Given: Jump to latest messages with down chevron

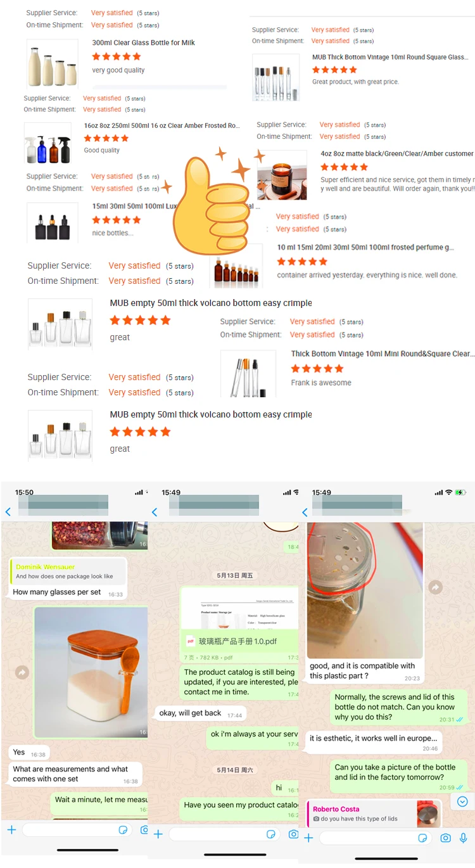Looking at the screenshot, I should click(x=462, y=801).
